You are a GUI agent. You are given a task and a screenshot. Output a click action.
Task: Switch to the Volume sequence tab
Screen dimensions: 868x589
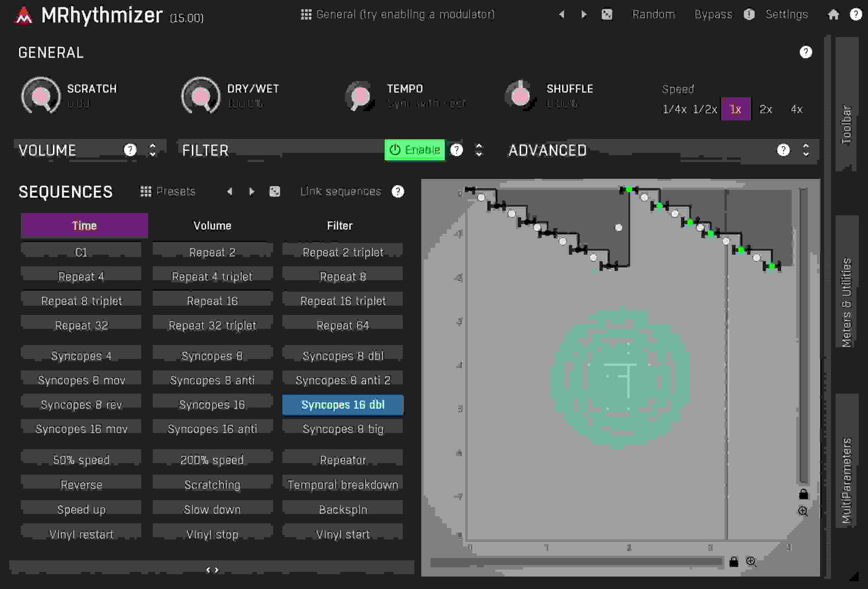[212, 225]
